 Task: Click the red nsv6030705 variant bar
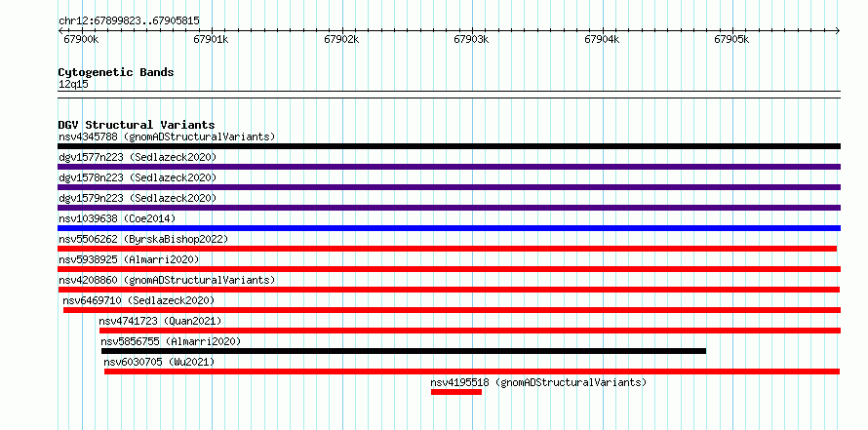pyautogui.click(x=472, y=371)
